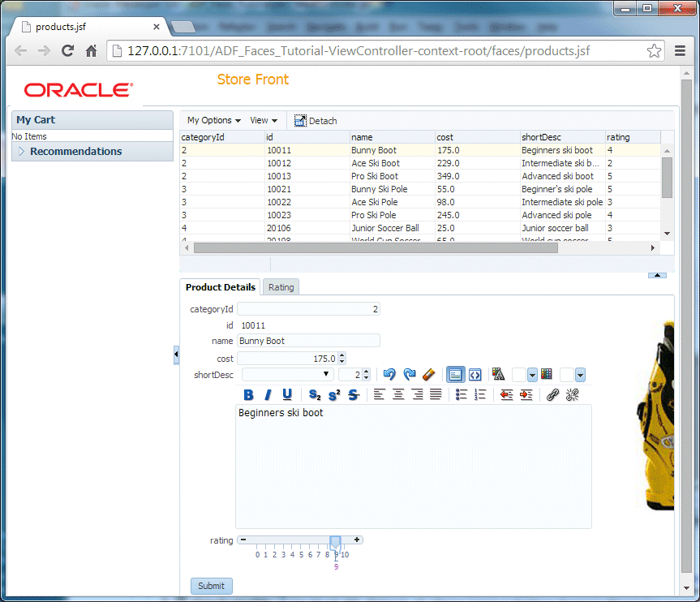
Task: Sort by the cost column header
Action: 477,137
